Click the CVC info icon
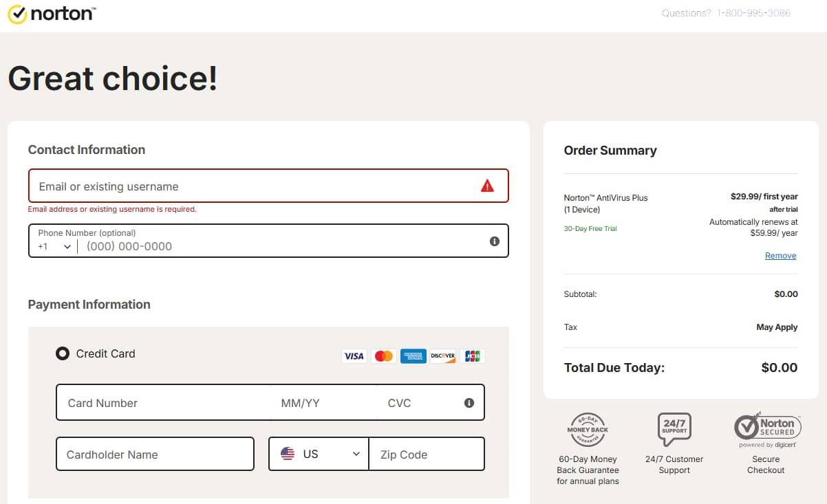Screen dimensions: 827x504 (x=469, y=403)
